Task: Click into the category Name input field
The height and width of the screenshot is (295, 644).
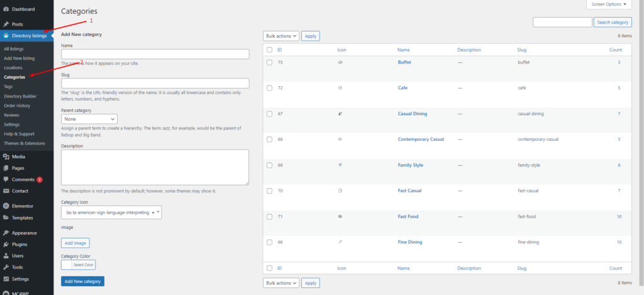Action: point(155,54)
